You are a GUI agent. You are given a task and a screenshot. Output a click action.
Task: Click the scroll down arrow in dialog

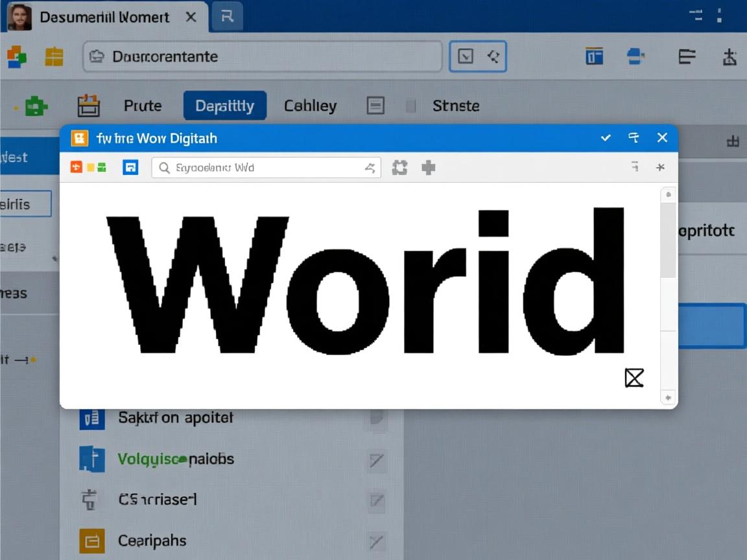point(668,397)
